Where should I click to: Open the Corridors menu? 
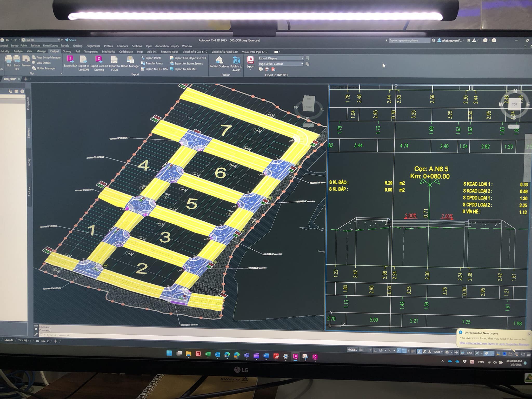122,46
